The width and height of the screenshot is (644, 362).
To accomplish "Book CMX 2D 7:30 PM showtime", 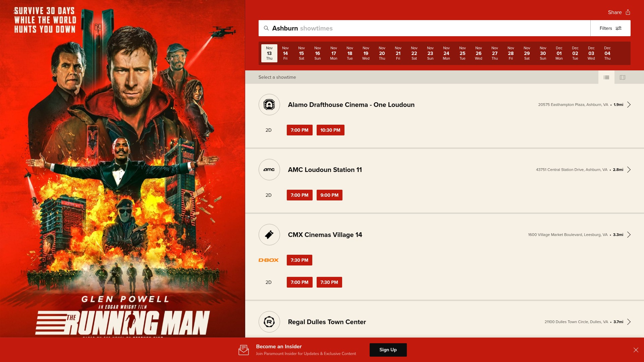I will point(329,282).
